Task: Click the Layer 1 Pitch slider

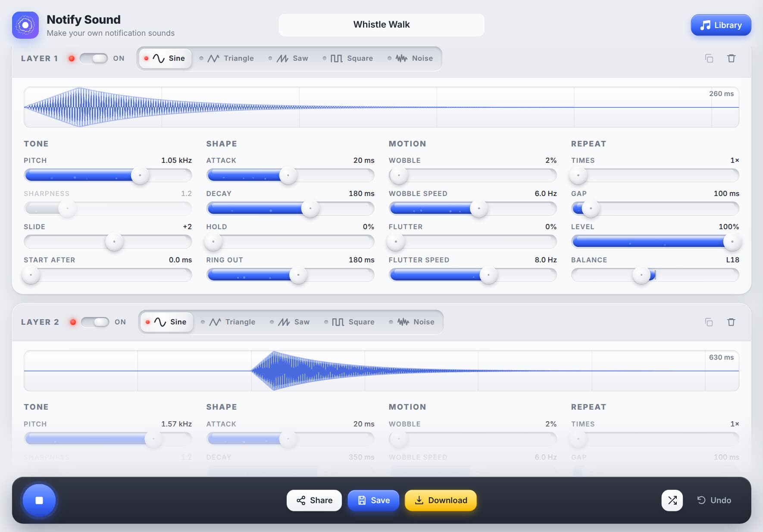Action: 108,175
